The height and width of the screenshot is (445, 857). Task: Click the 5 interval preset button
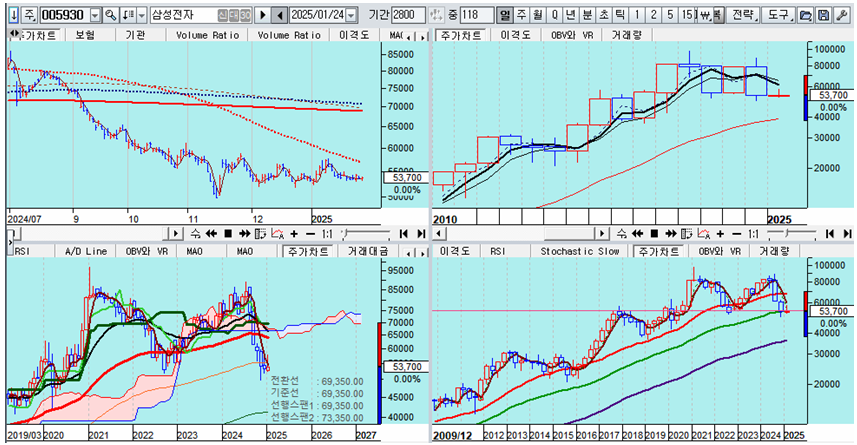670,15
